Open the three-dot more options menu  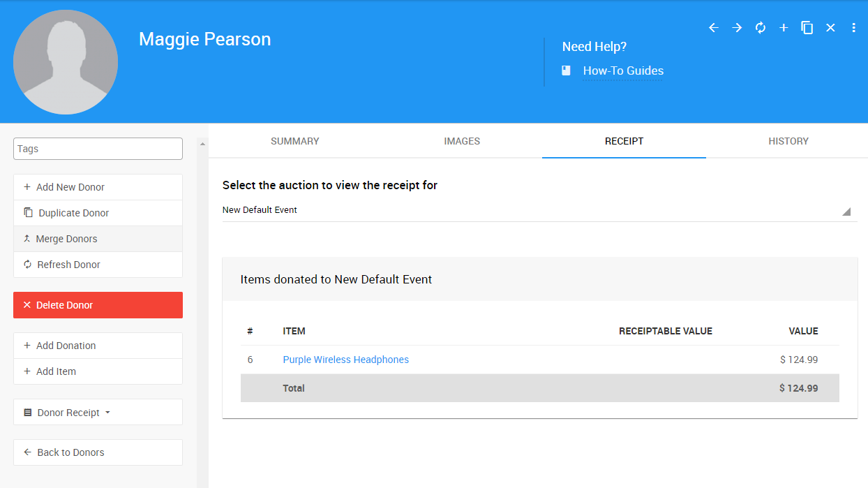point(853,28)
